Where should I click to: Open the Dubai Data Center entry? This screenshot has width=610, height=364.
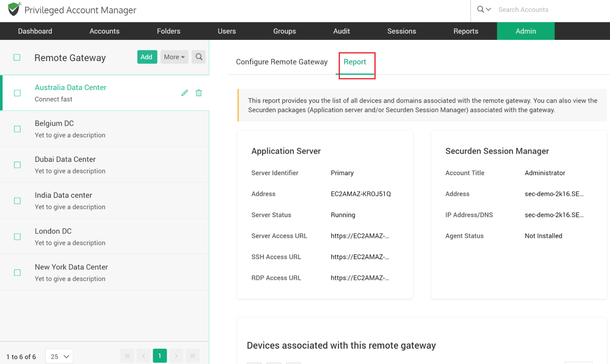click(x=65, y=159)
